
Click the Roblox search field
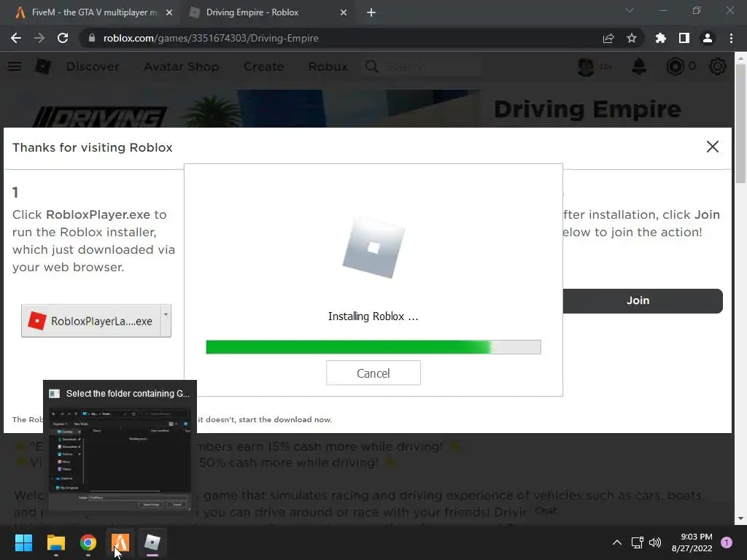point(432,66)
